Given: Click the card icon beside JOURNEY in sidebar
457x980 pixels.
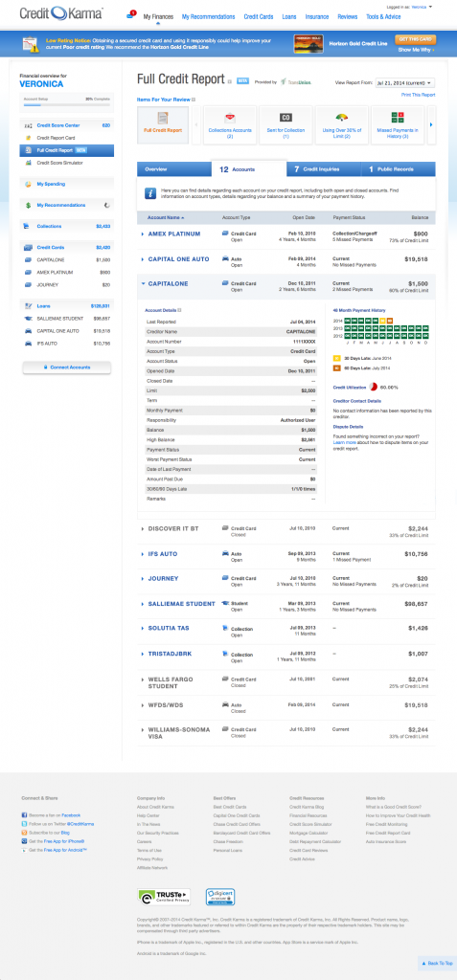Looking at the screenshot, I should (x=28, y=285).
